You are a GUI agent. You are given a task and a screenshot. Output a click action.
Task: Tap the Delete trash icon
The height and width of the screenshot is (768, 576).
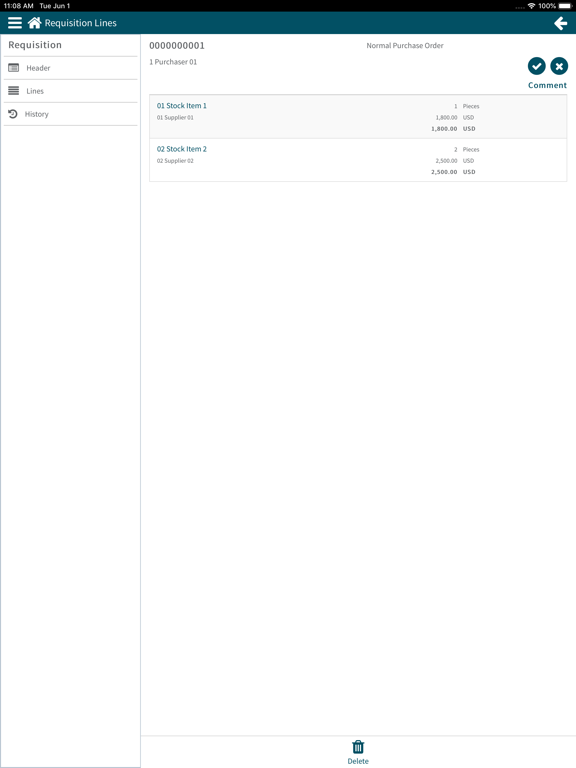358,746
